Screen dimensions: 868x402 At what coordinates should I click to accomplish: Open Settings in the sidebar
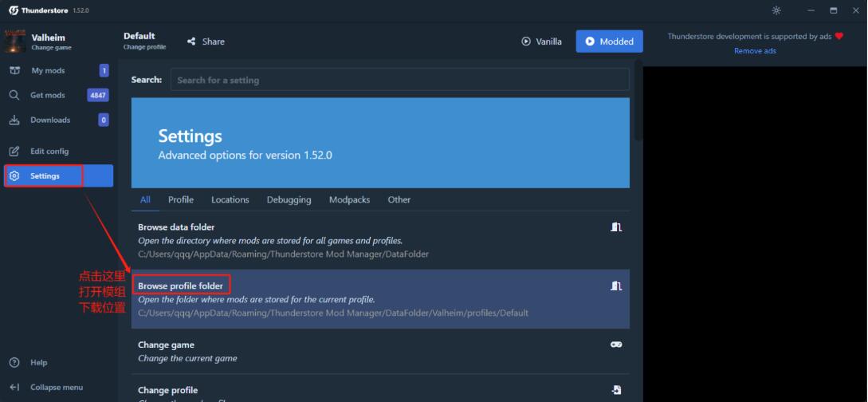pos(59,176)
